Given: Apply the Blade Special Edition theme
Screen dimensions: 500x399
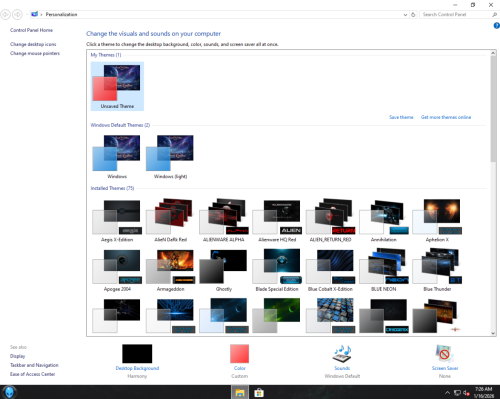Looking at the screenshot, I should 277,270.
